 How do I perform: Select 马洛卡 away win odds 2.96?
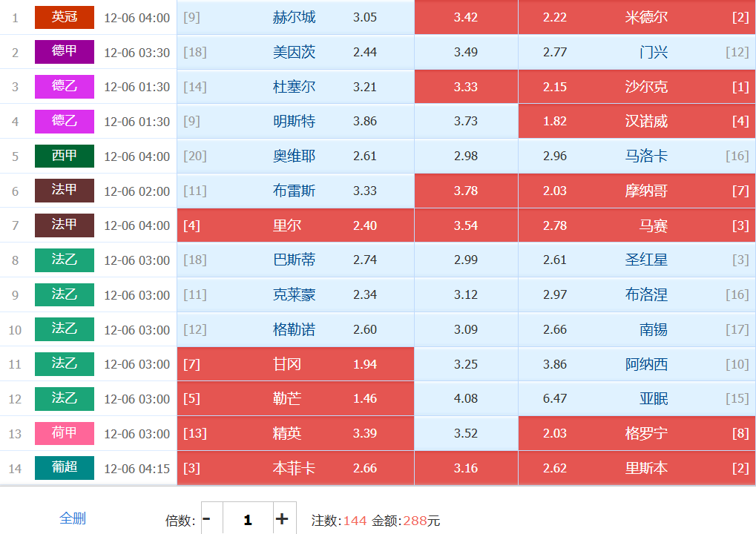coord(637,156)
